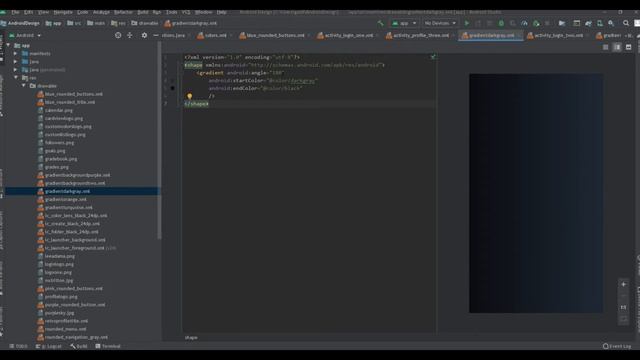Open the app run configuration dropdown
The width and height of the screenshot is (640, 360).
[404, 23]
